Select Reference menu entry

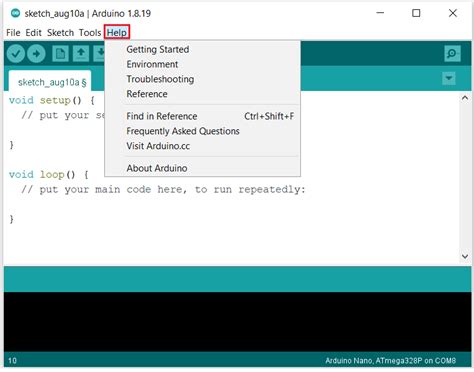[x=203, y=94]
